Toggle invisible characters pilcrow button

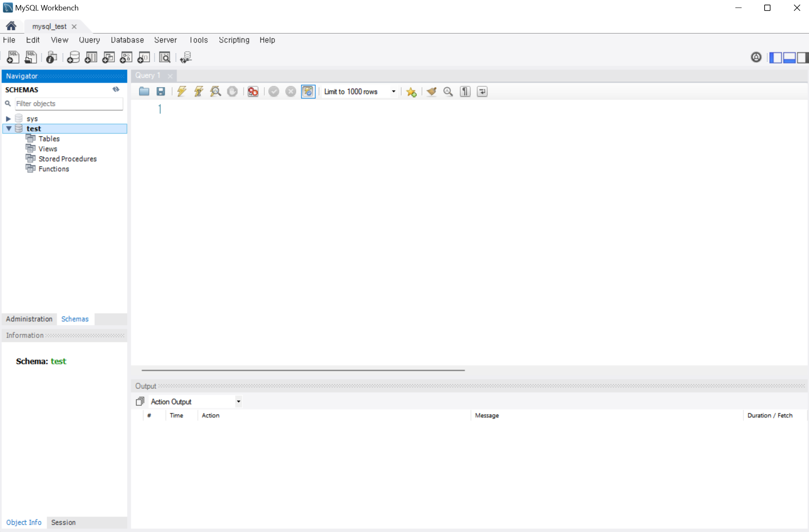pyautogui.click(x=465, y=91)
